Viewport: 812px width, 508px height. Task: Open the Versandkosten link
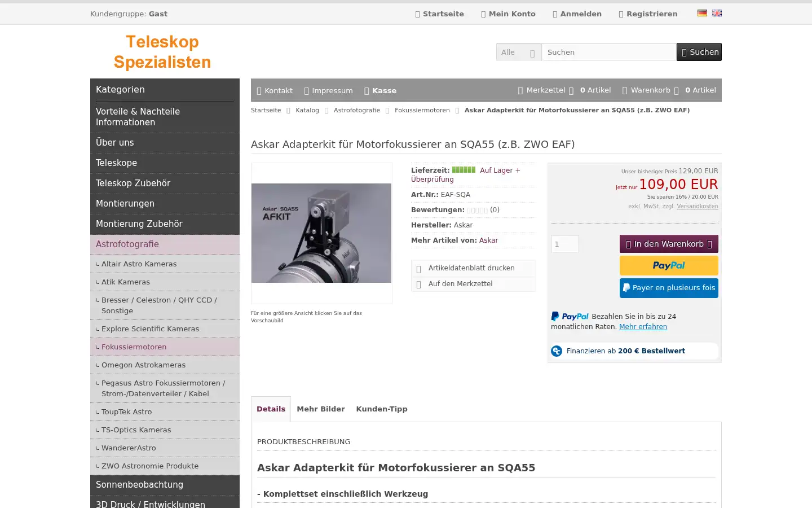point(698,207)
